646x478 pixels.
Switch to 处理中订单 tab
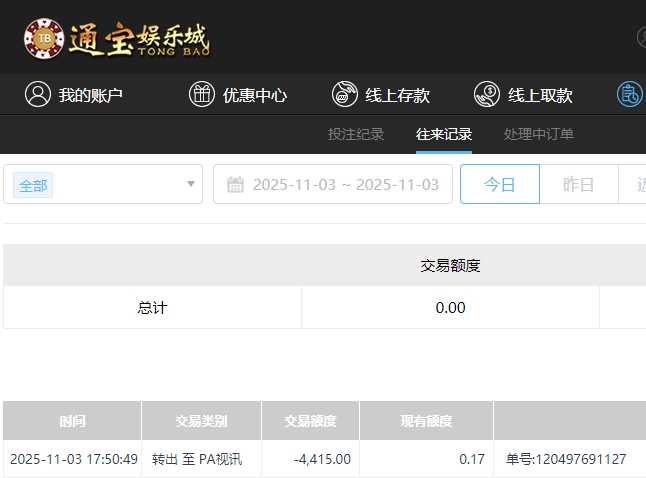tap(538, 134)
